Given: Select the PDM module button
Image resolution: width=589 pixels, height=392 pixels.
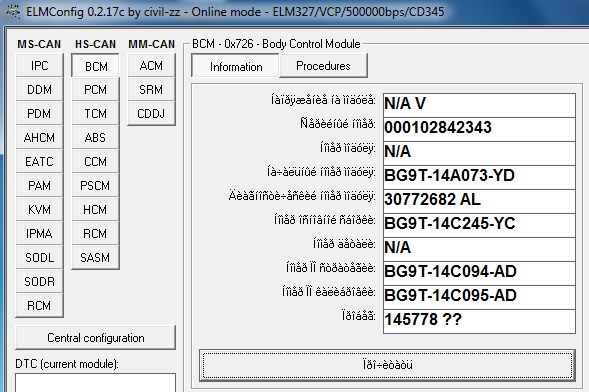Looking at the screenshot, I should 39,114.
